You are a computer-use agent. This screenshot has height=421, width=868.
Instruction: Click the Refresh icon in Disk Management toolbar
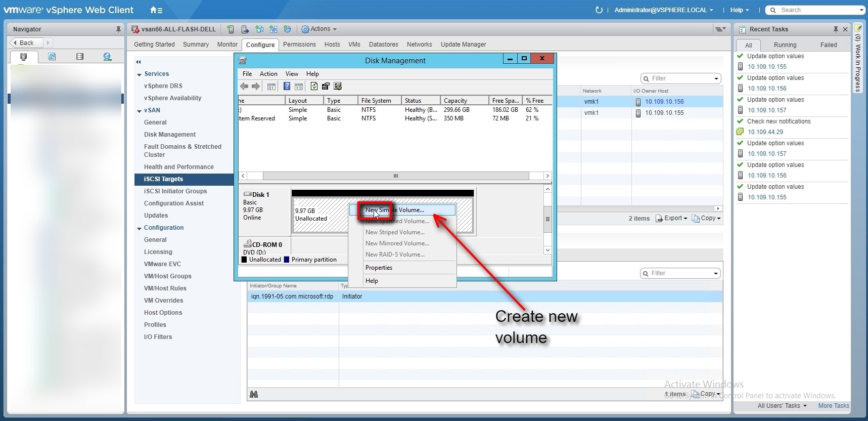(x=314, y=87)
